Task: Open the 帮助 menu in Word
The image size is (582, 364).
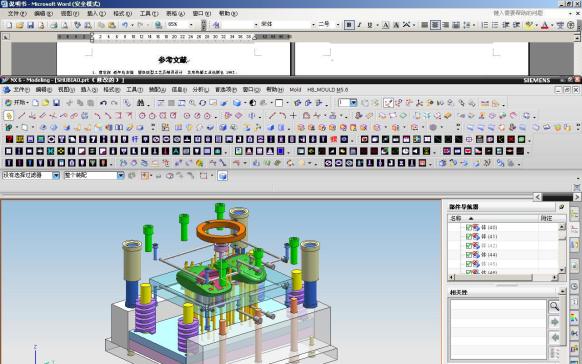Action: (228, 13)
